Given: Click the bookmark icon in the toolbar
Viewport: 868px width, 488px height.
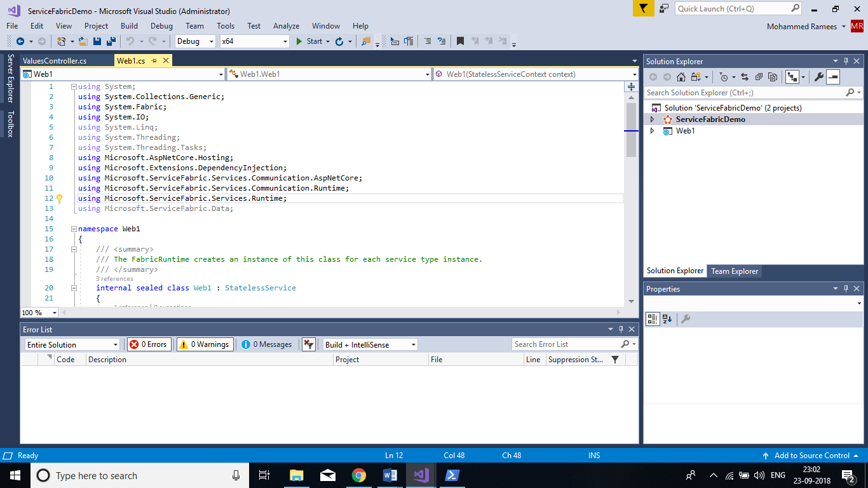Looking at the screenshot, I should click(x=460, y=41).
